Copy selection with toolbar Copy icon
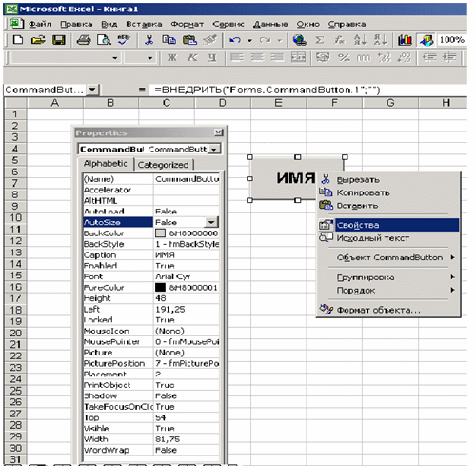476x466 pixels. click(x=169, y=40)
